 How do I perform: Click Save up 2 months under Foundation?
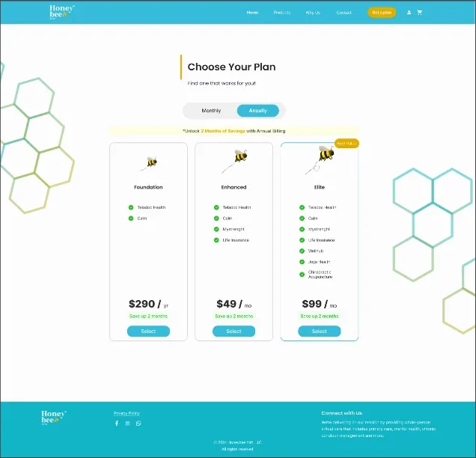pyautogui.click(x=148, y=317)
